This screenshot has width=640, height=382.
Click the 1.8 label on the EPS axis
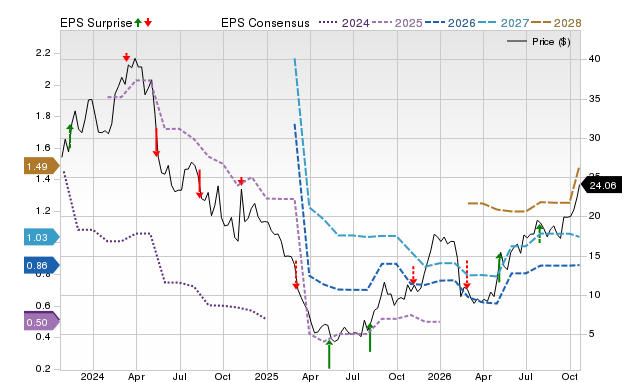43,116
